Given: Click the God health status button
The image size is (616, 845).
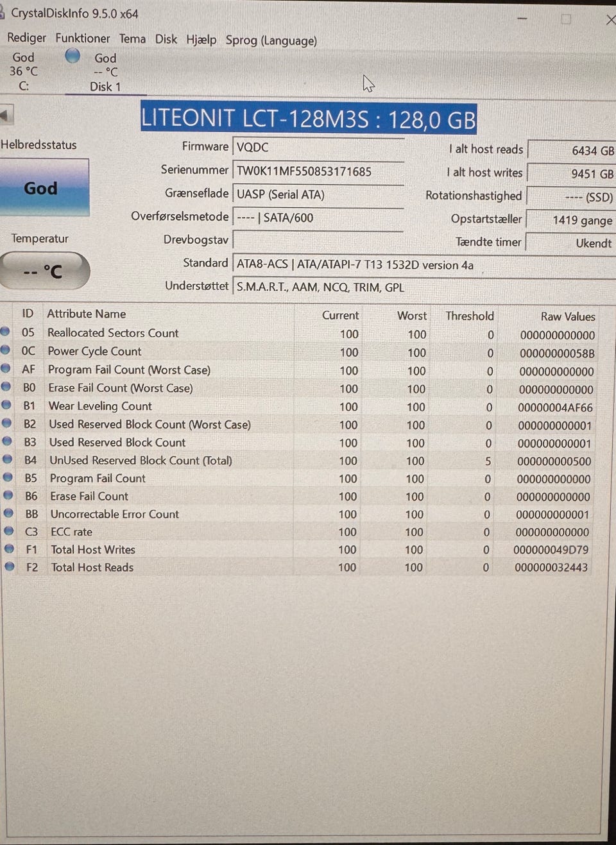Looking at the screenshot, I should click(44, 187).
